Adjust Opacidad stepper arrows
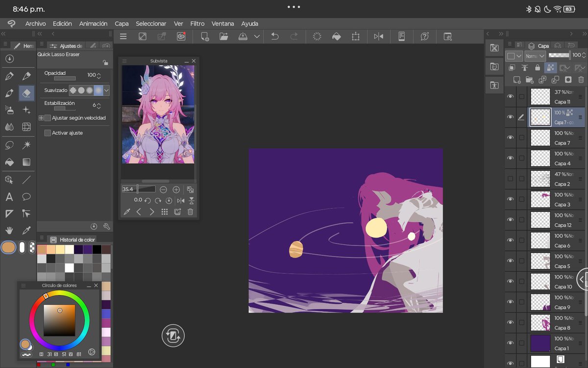 point(99,75)
